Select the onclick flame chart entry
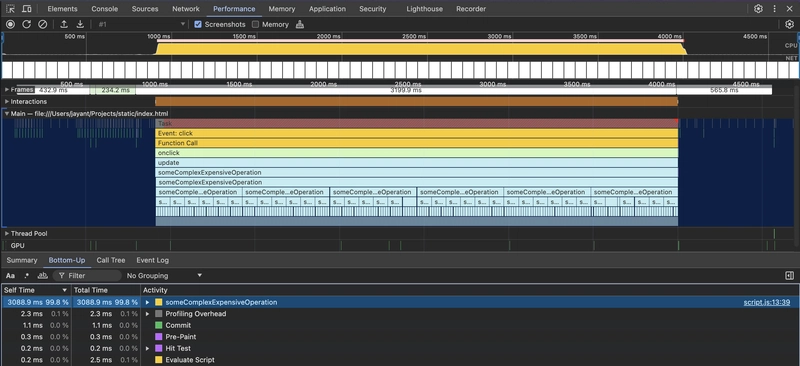This screenshot has height=366, width=800. pos(417,153)
